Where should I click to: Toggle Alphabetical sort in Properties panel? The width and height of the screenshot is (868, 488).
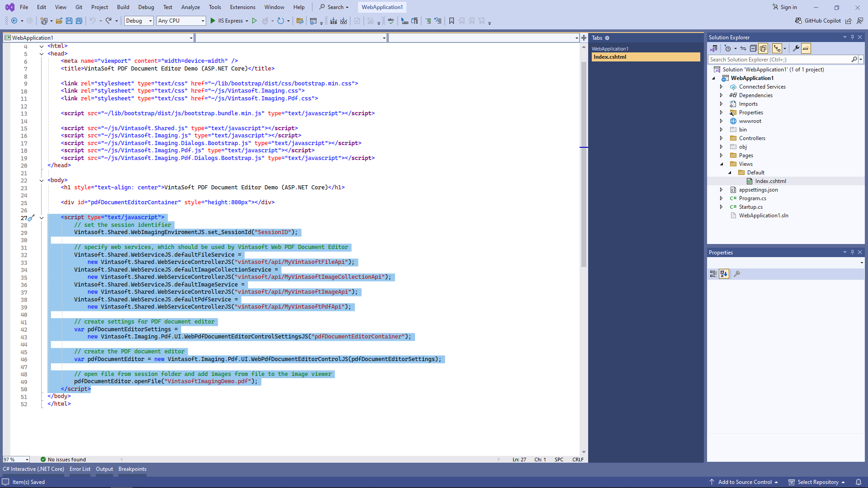coord(724,274)
